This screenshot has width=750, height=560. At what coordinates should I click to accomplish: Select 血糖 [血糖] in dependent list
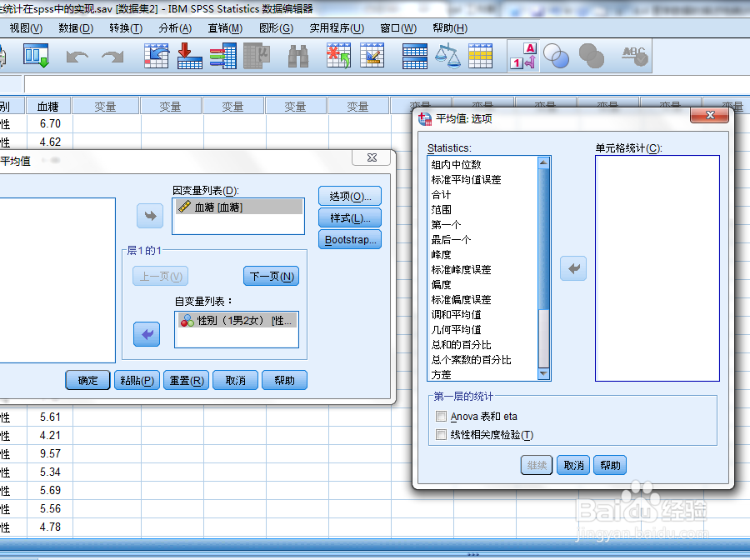coord(239,207)
